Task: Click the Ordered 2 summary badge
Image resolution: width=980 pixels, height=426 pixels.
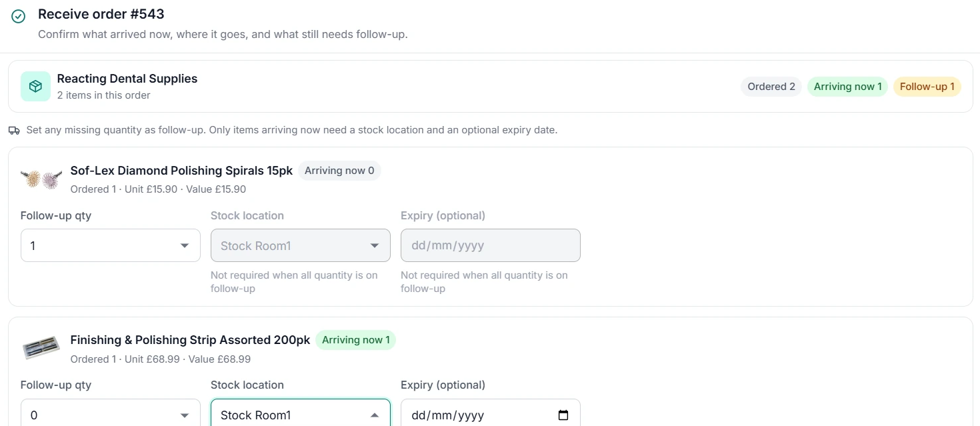Action: [x=771, y=87]
